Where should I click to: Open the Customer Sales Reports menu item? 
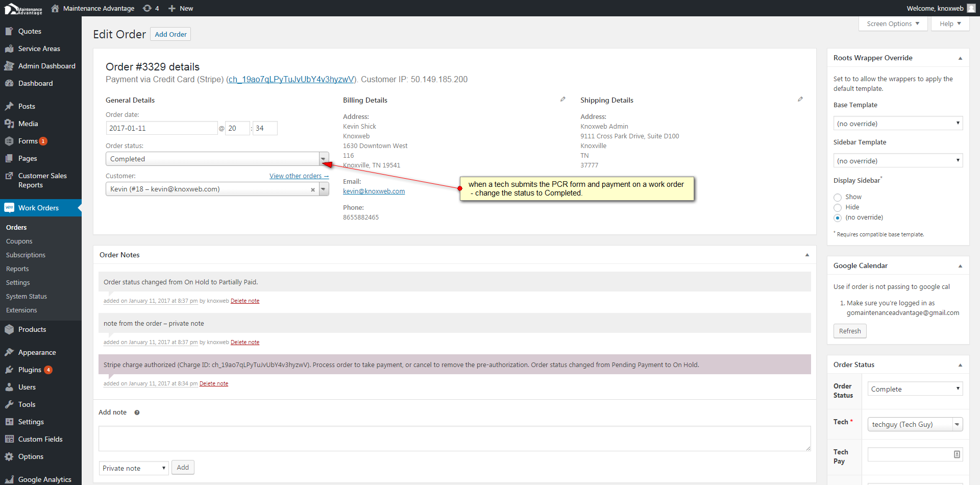[x=42, y=180]
